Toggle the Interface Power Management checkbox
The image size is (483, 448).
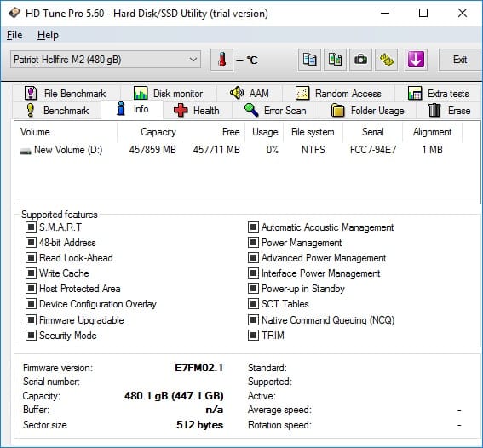click(253, 273)
